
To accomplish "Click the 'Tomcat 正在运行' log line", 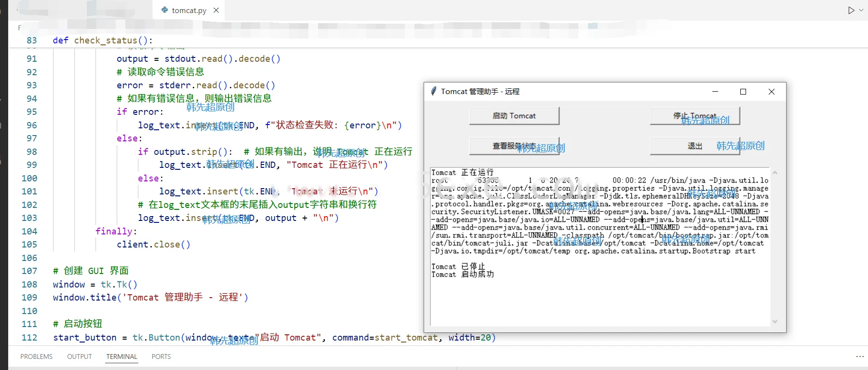I will click(x=463, y=172).
